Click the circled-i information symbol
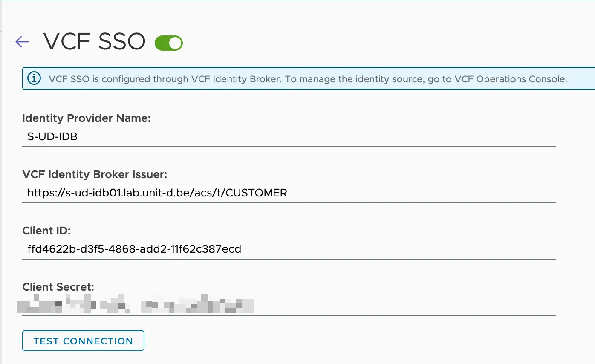The image size is (595, 364). (x=34, y=78)
